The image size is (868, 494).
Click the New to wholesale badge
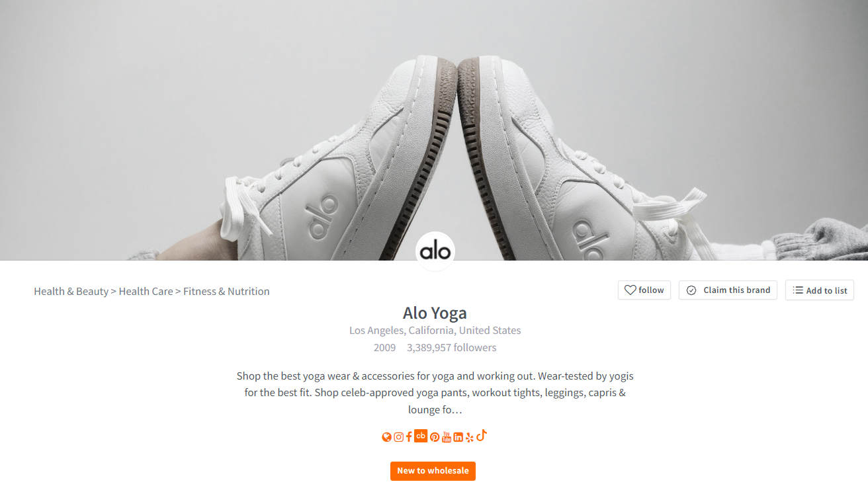point(433,471)
